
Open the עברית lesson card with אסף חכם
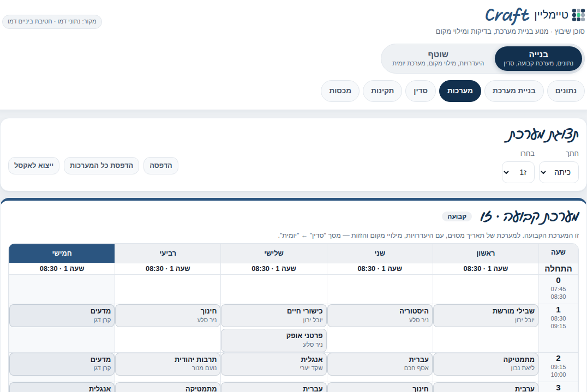(x=380, y=364)
